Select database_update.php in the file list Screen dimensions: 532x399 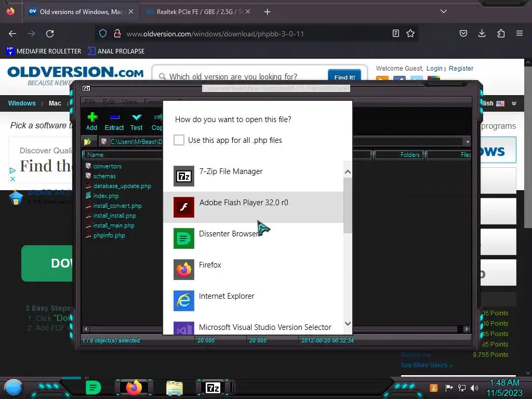(118, 186)
